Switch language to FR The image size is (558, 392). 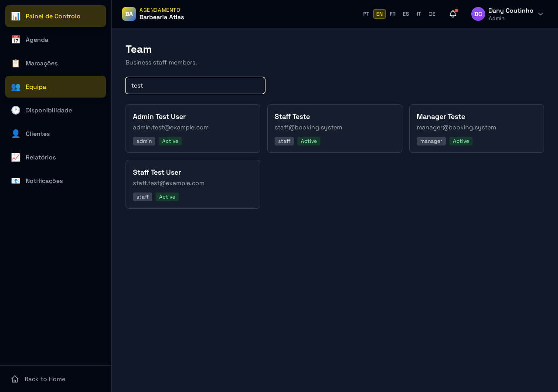tap(393, 14)
